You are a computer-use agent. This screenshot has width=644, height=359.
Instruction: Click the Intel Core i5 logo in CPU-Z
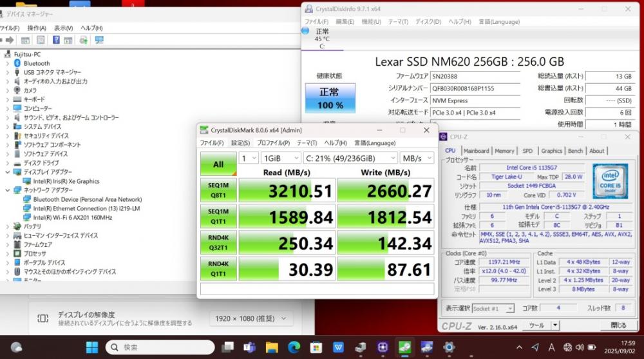(x=610, y=181)
